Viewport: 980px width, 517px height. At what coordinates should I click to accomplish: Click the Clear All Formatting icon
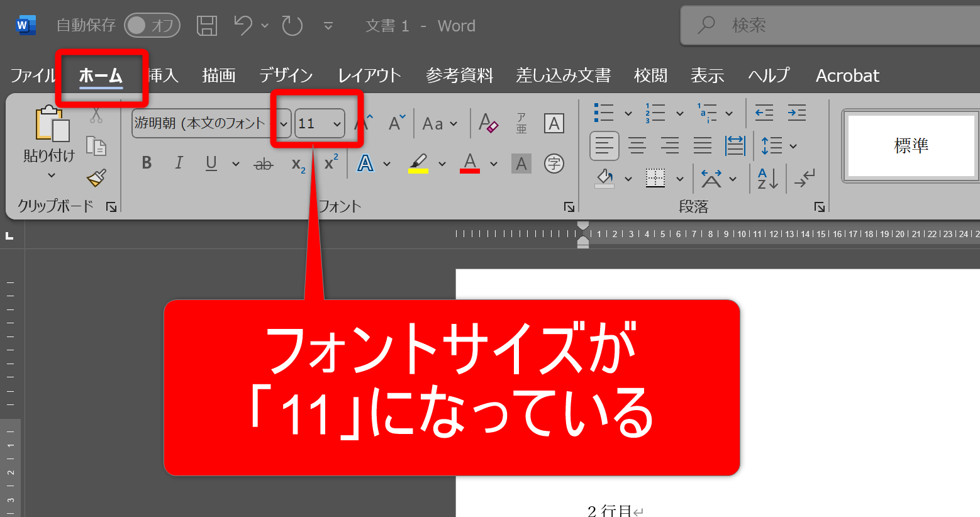click(488, 123)
